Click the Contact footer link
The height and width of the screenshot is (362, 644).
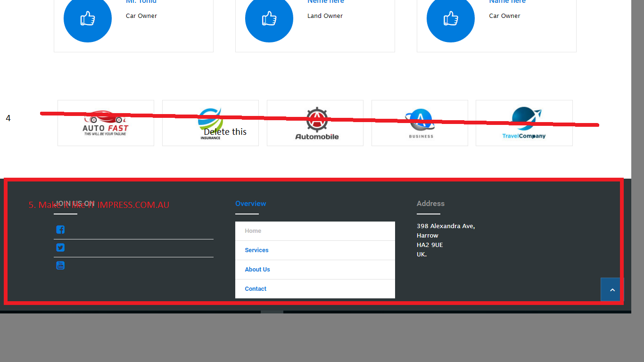(256, 289)
